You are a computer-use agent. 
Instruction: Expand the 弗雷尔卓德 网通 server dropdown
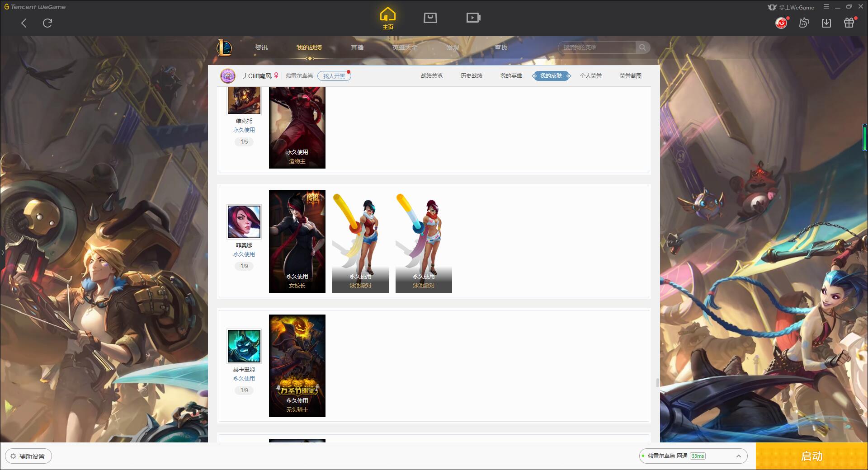[x=693, y=456]
